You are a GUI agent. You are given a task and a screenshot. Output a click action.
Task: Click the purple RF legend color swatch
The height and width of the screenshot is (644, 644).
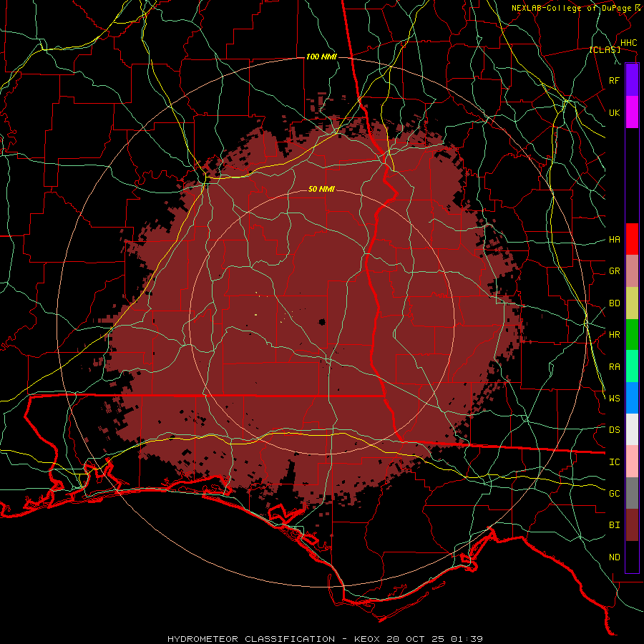[632, 80]
